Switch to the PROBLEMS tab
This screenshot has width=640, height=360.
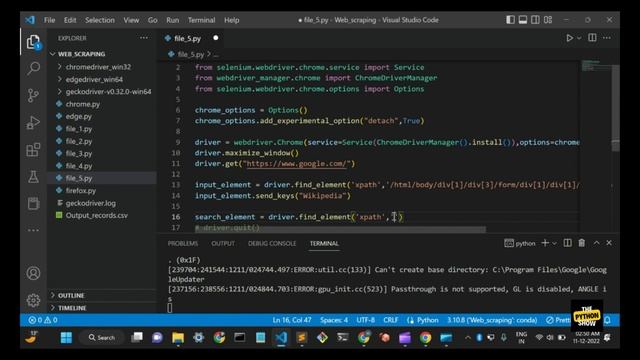[182, 243]
